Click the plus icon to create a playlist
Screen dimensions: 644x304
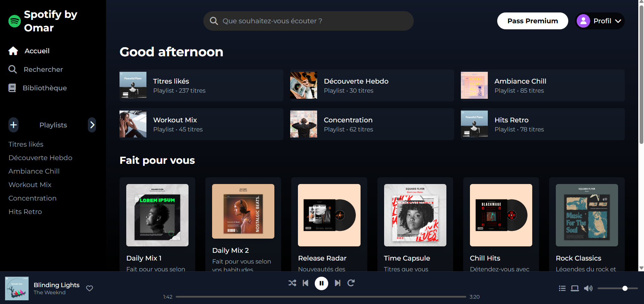click(x=13, y=125)
